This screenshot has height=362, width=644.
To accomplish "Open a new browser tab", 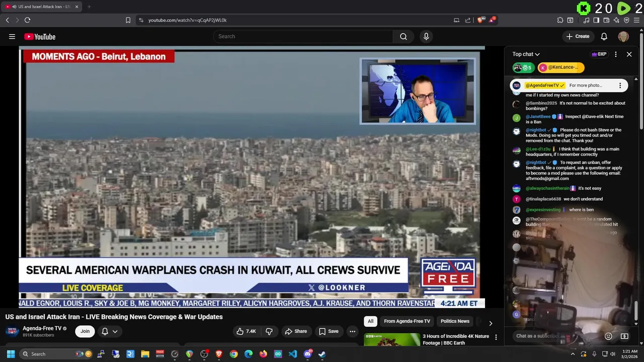I will (x=89, y=7).
